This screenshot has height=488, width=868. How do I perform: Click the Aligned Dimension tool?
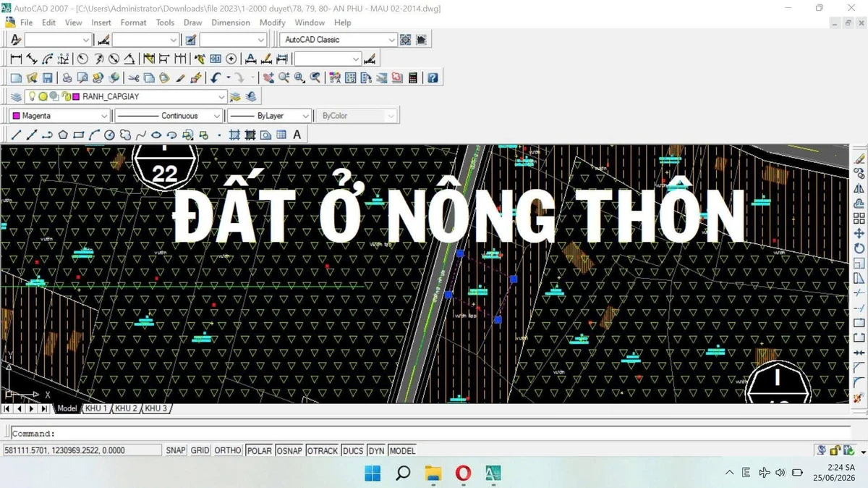click(x=32, y=59)
